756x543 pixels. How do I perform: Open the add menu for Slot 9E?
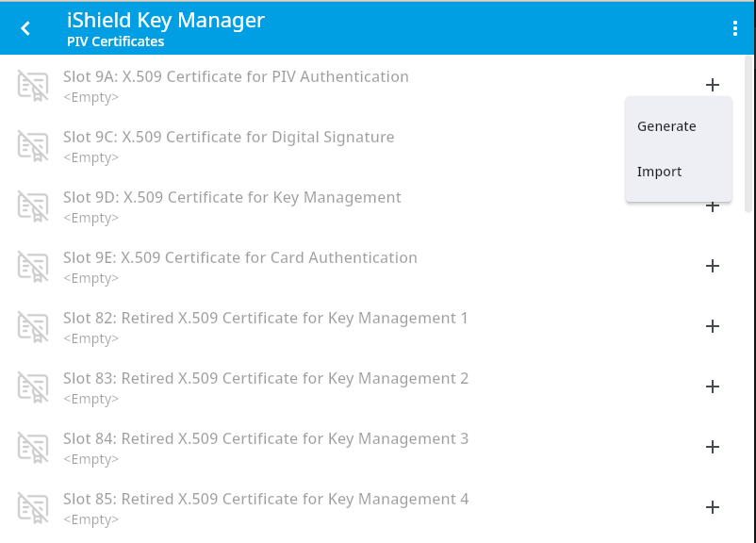click(713, 266)
